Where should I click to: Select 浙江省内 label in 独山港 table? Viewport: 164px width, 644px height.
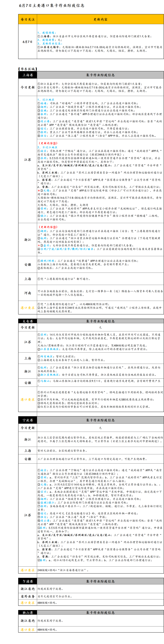coord(28,620)
